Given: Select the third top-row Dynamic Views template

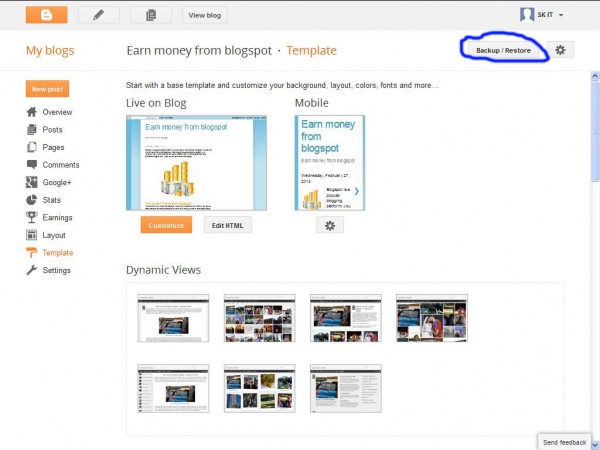Looking at the screenshot, I should coord(346,318).
